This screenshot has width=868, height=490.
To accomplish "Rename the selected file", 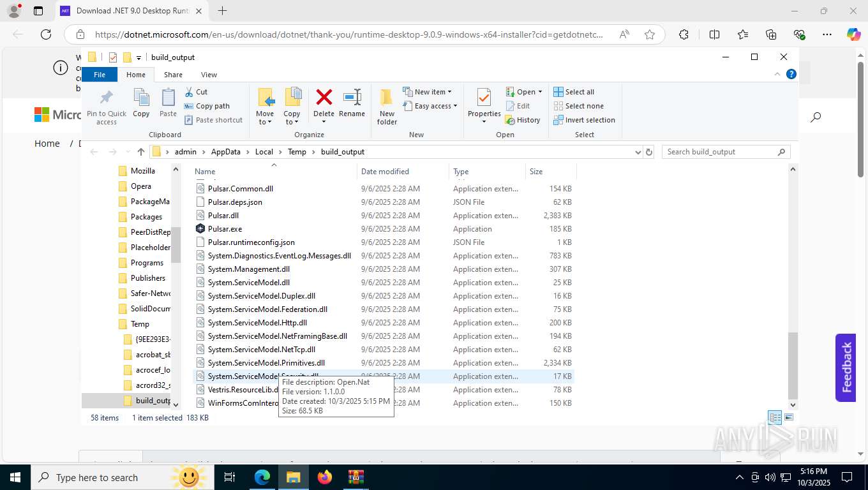I will click(x=352, y=103).
